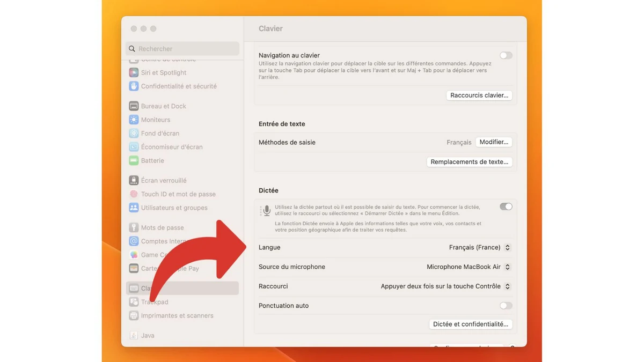Select Économiseur d'écran icon
Image resolution: width=644 pixels, height=362 pixels.
pos(134,147)
